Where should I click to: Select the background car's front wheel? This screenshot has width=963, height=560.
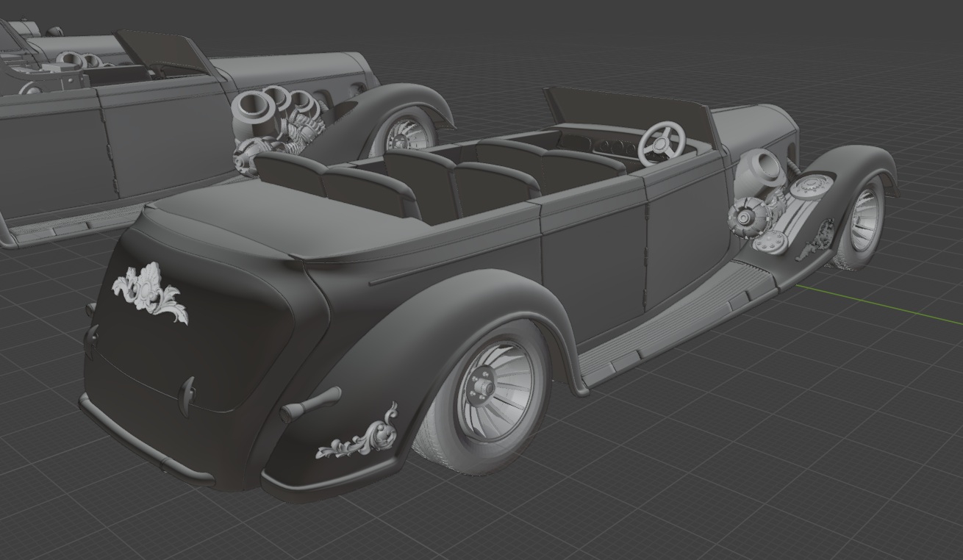[x=404, y=132]
